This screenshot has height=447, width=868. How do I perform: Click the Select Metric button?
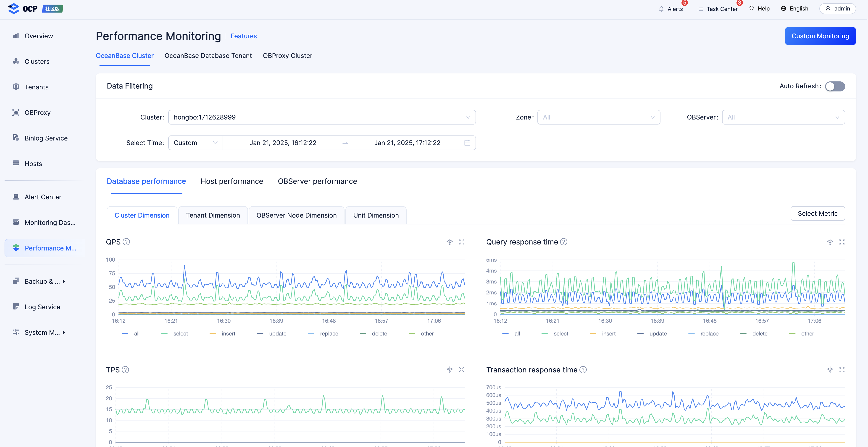pyautogui.click(x=818, y=214)
